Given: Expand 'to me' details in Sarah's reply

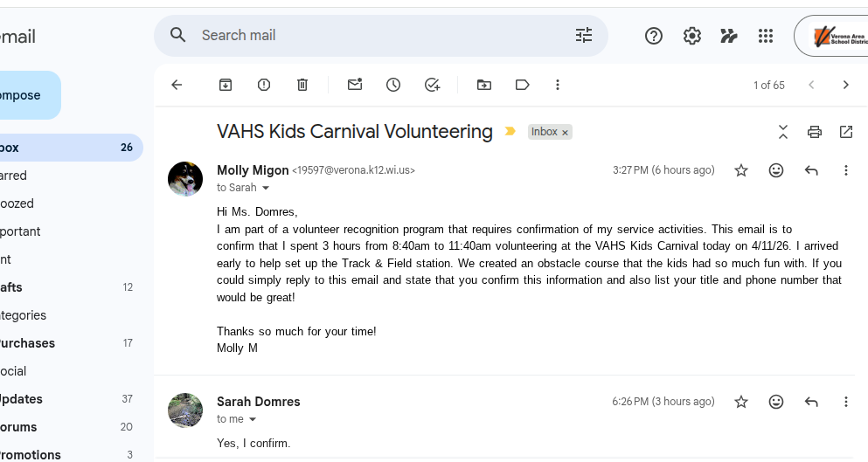Looking at the screenshot, I should point(253,419).
